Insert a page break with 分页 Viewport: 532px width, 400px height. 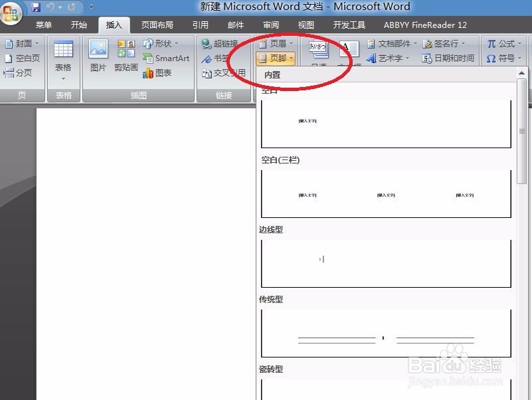(18, 72)
